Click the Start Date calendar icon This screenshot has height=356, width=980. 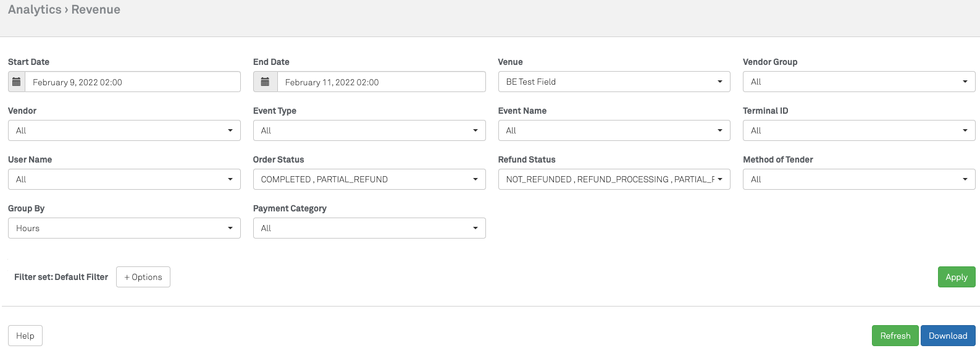pyautogui.click(x=17, y=82)
